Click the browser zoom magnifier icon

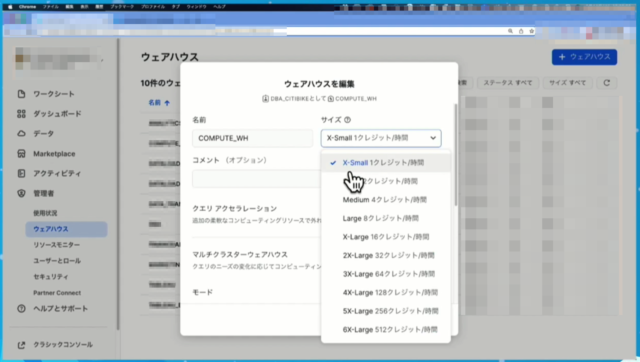(510, 31)
